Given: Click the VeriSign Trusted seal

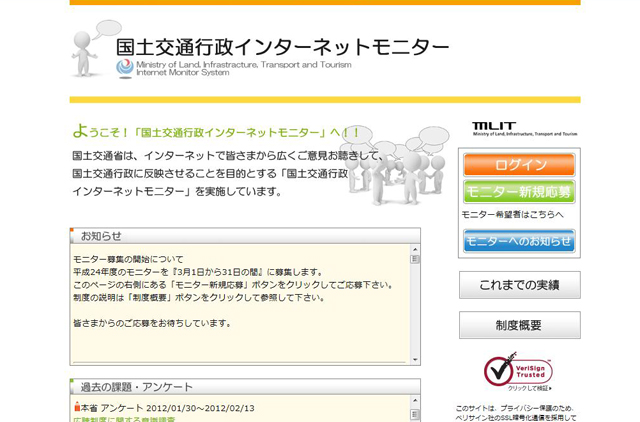Looking at the screenshot, I should coord(518,370).
